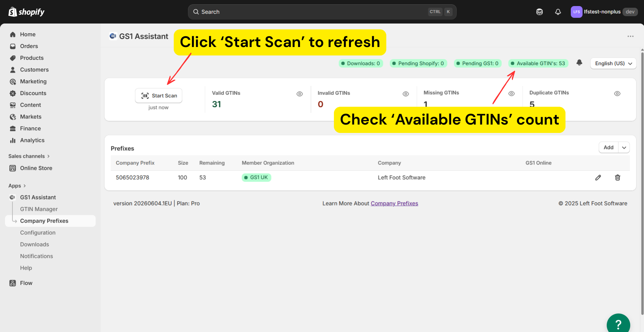The width and height of the screenshot is (644, 332).
Task: Click the Add prefix button
Action: pyautogui.click(x=608, y=147)
